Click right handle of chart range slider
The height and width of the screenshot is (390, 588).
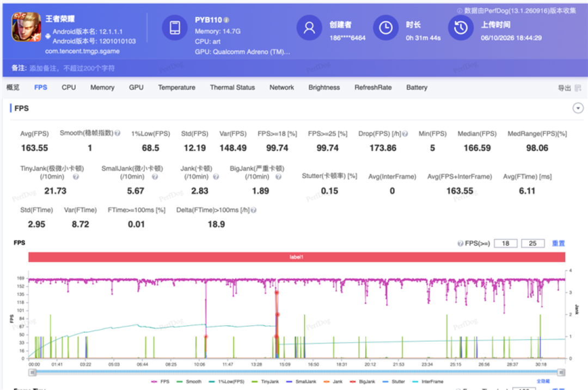[561, 373]
